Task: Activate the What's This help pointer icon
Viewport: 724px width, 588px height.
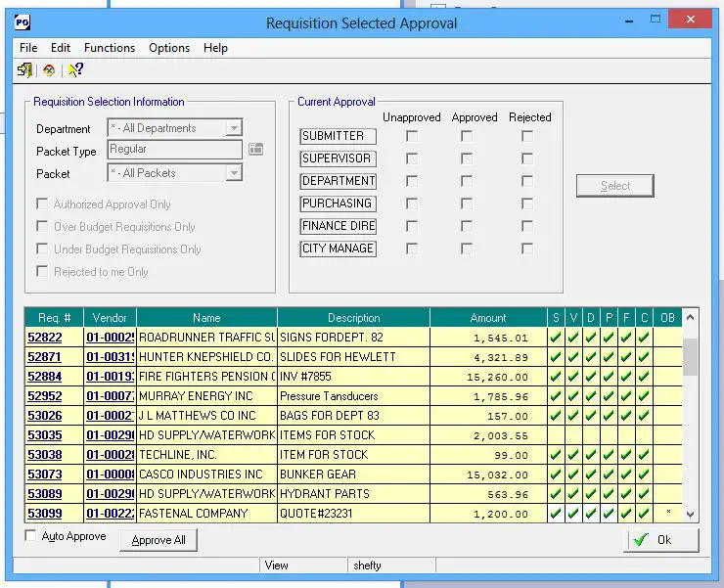Action: click(x=75, y=69)
